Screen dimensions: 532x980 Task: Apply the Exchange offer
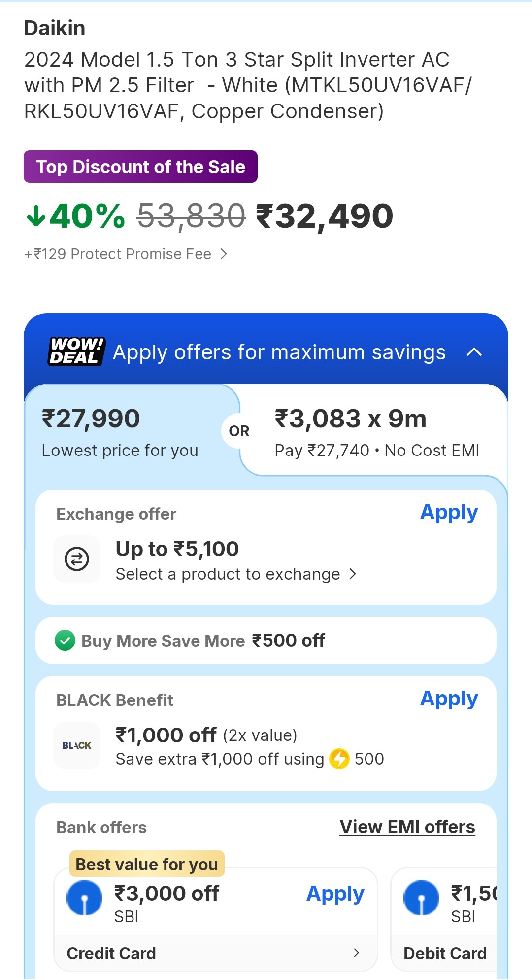449,513
